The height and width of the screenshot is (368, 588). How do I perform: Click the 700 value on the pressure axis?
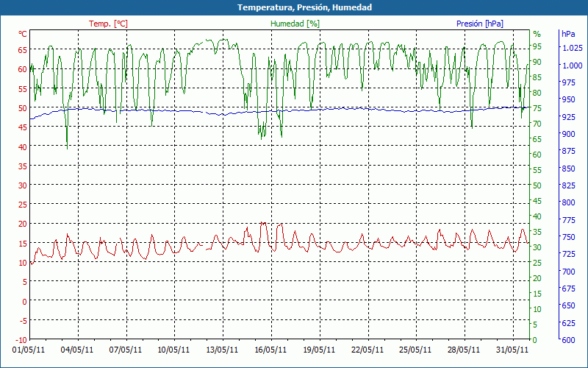(x=568, y=271)
